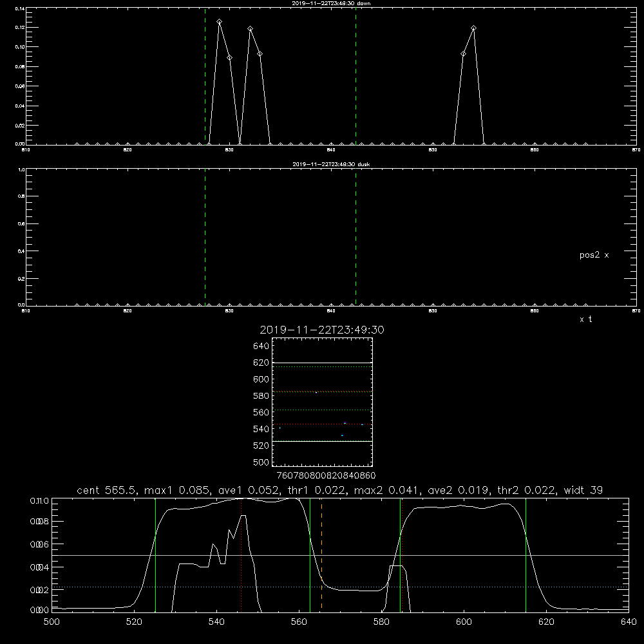Click the middle image y-axis label 620
644x644 pixels.
coord(261,363)
